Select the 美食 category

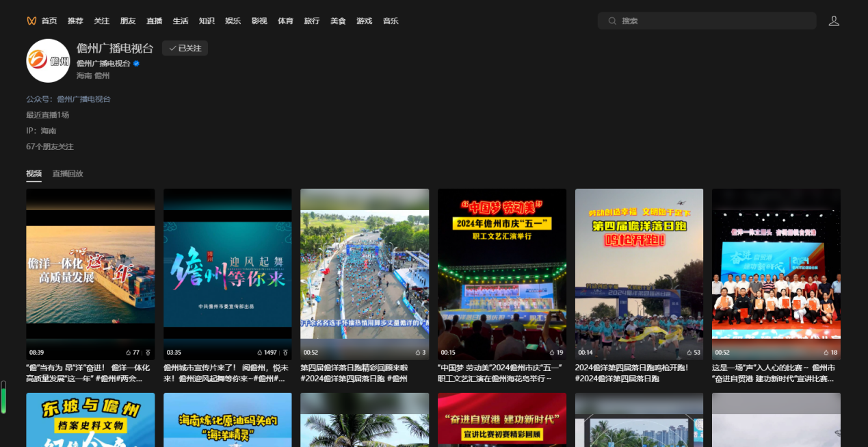[x=338, y=21]
